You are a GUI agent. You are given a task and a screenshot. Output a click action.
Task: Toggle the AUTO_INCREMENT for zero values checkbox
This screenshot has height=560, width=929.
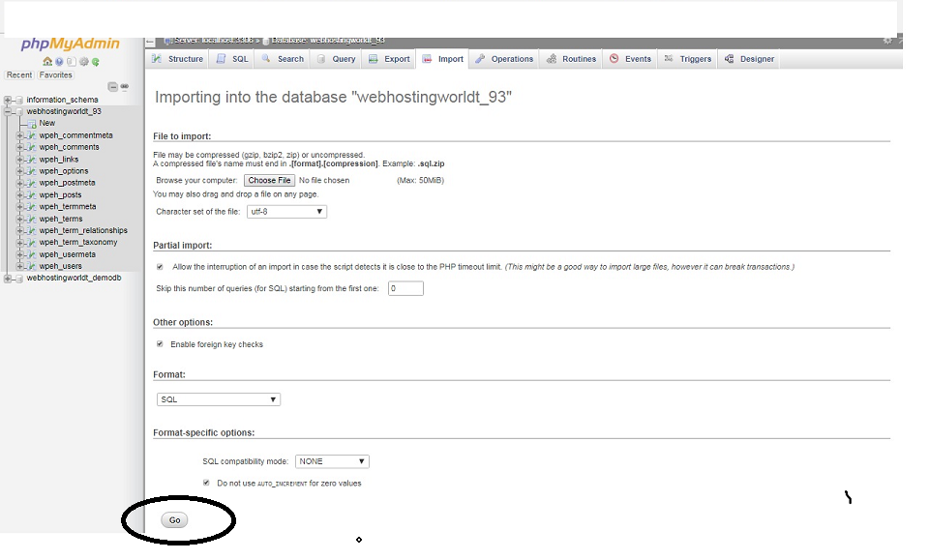[206, 483]
